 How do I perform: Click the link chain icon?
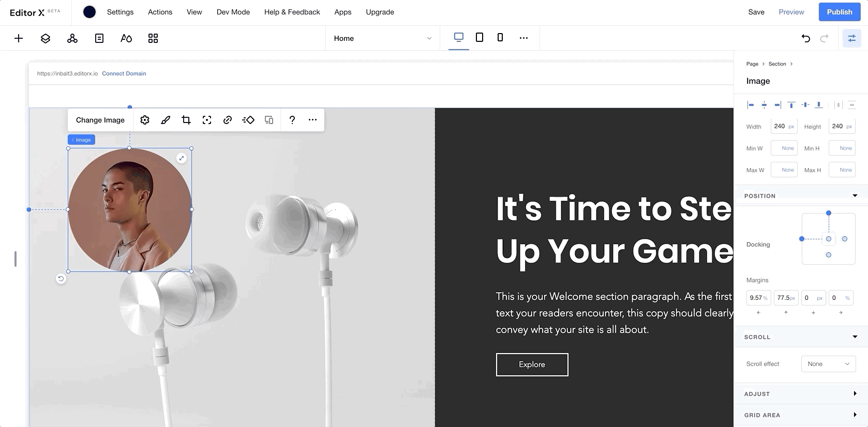click(x=228, y=120)
